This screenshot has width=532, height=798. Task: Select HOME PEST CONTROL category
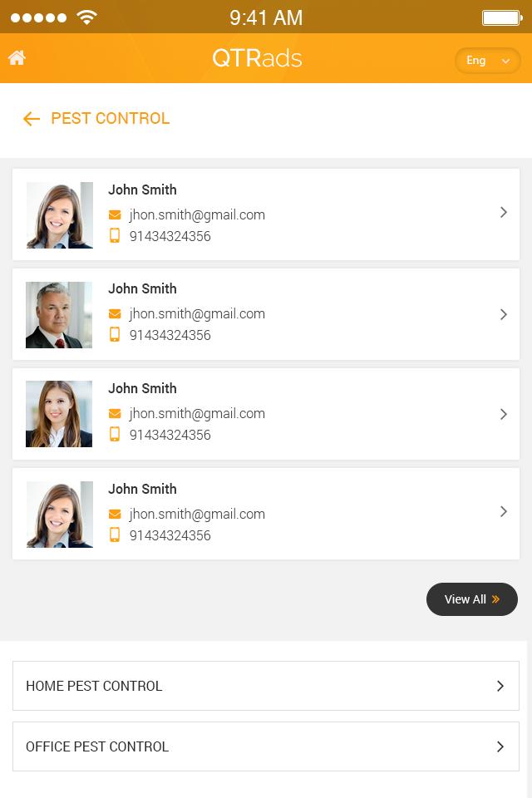(266, 686)
